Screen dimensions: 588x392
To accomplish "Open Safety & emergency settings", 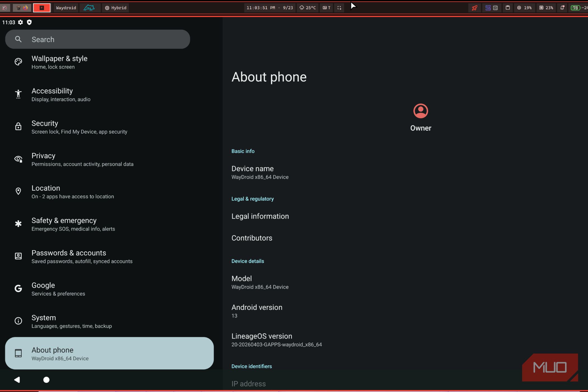I will point(109,224).
